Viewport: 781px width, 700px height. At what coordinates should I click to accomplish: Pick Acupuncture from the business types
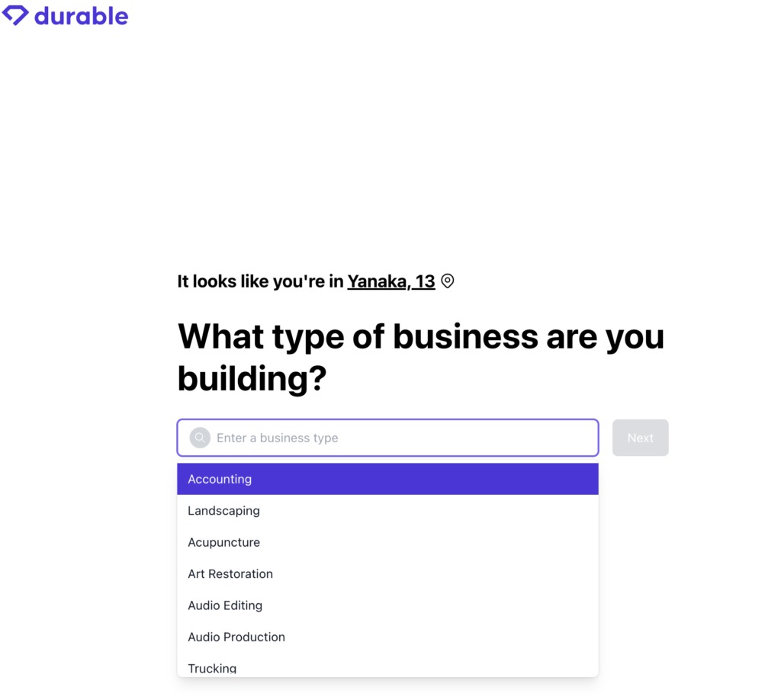tap(223, 542)
